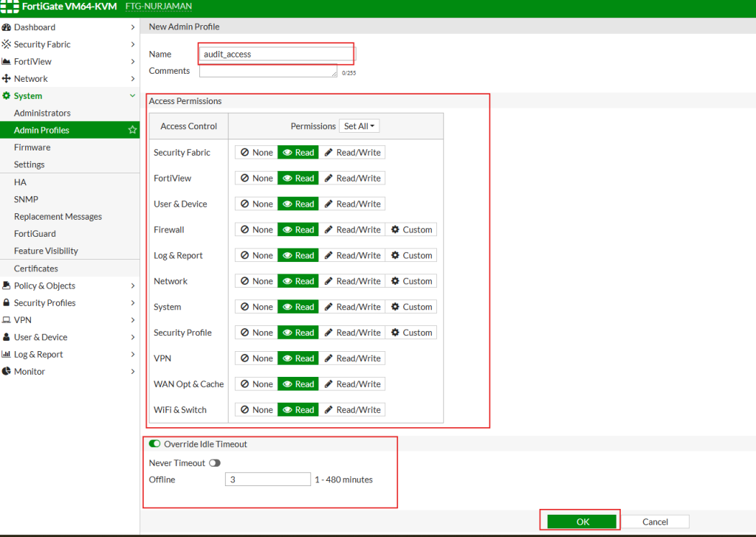The width and height of the screenshot is (756, 537).
Task: Collapse the System menu section chevron
Action: pos(132,96)
